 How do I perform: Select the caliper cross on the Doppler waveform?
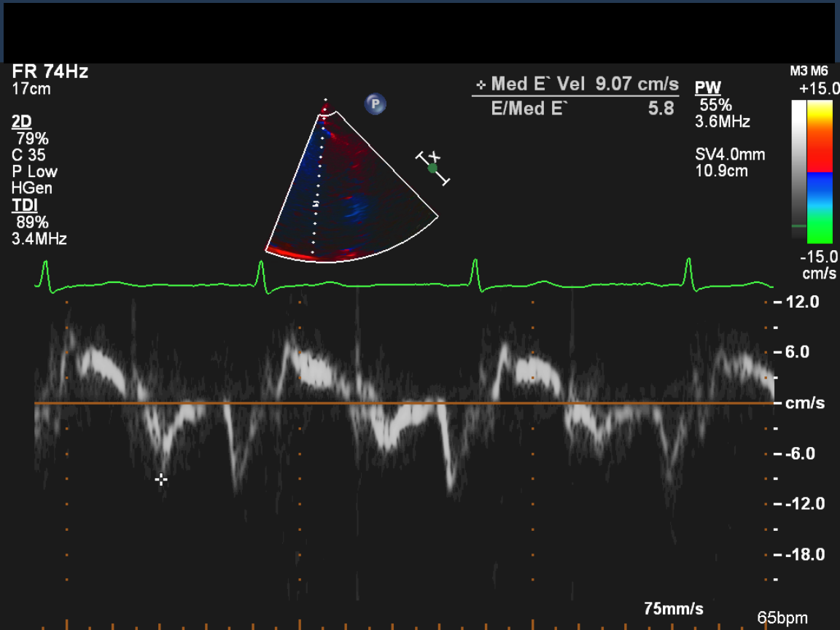point(161,479)
